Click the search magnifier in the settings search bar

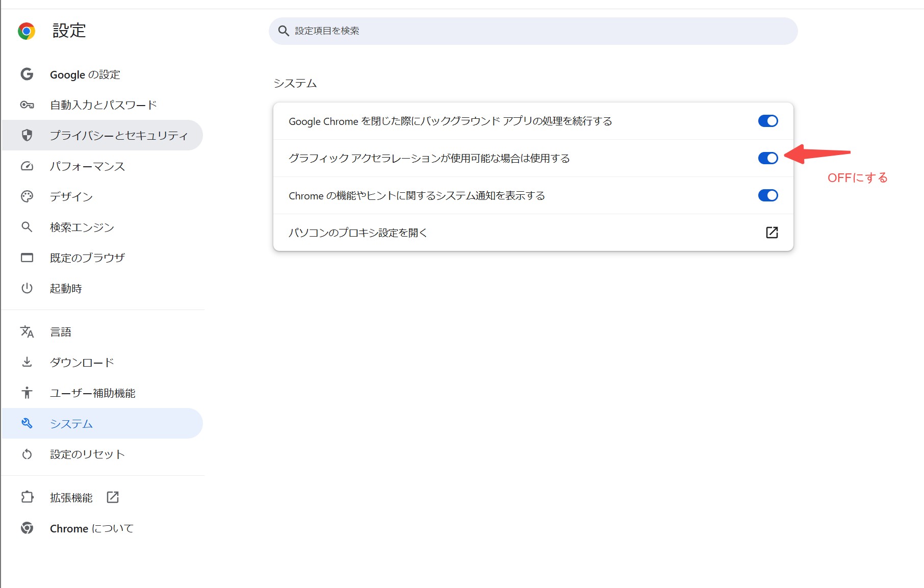click(284, 31)
